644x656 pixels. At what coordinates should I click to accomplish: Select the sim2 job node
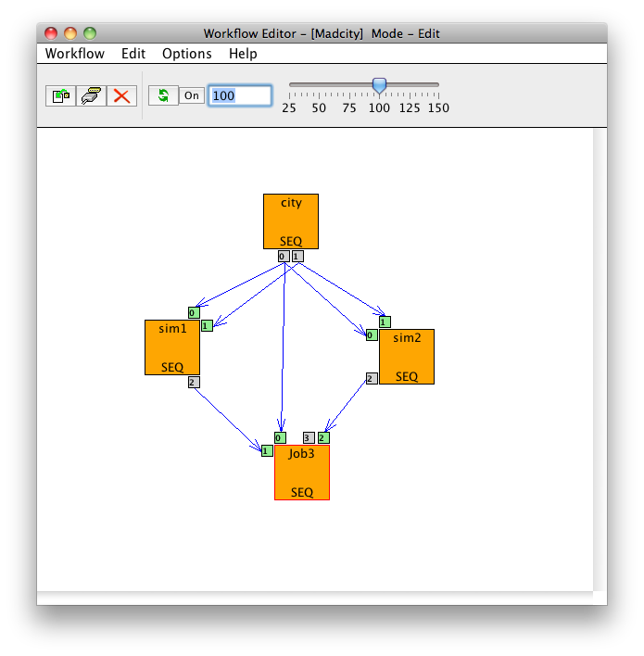click(x=407, y=356)
